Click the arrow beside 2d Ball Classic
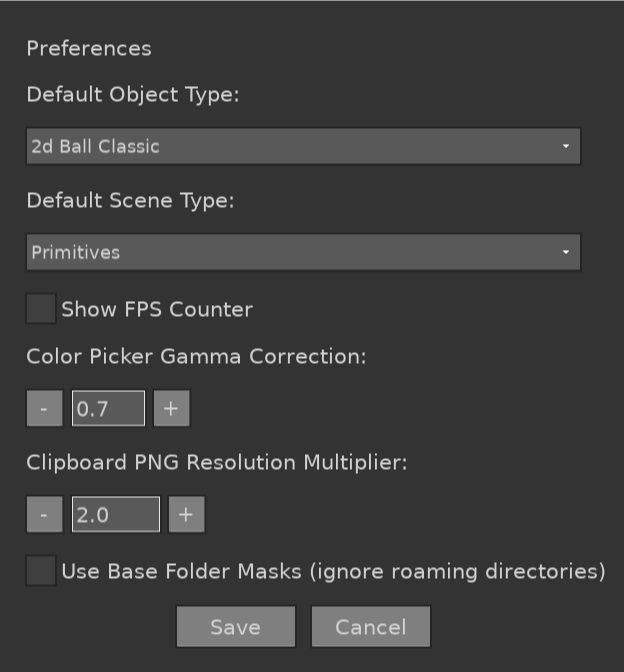 566,146
